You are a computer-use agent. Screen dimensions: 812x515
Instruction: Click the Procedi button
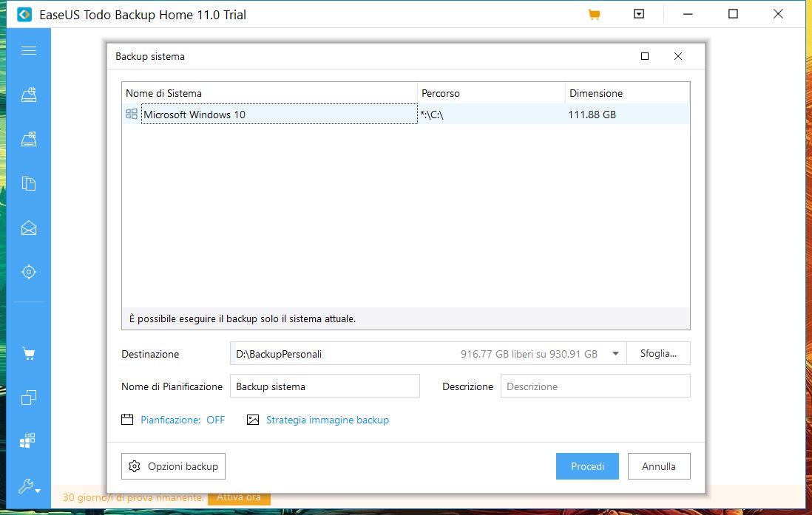(587, 466)
